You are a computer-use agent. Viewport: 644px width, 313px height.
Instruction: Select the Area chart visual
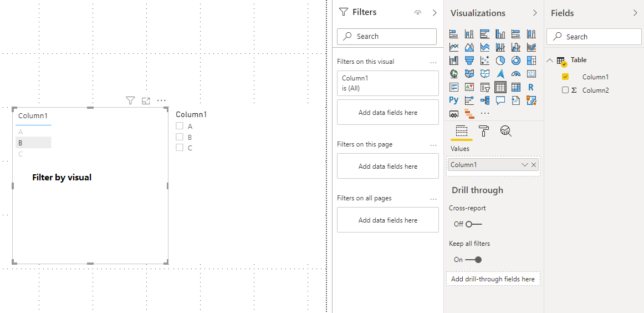tap(469, 47)
